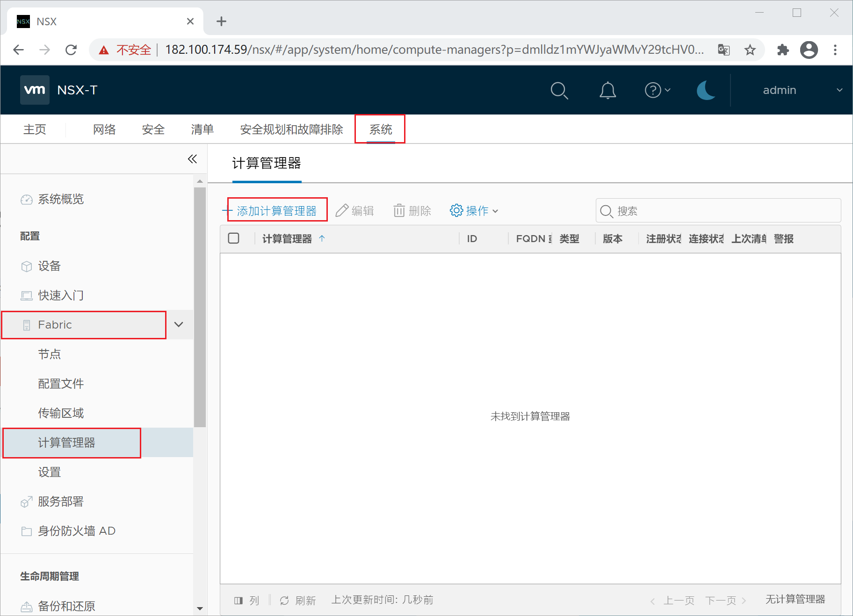The height and width of the screenshot is (616, 853).
Task: Open the browser extensions puzzle icon
Action: (x=782, y=50)
